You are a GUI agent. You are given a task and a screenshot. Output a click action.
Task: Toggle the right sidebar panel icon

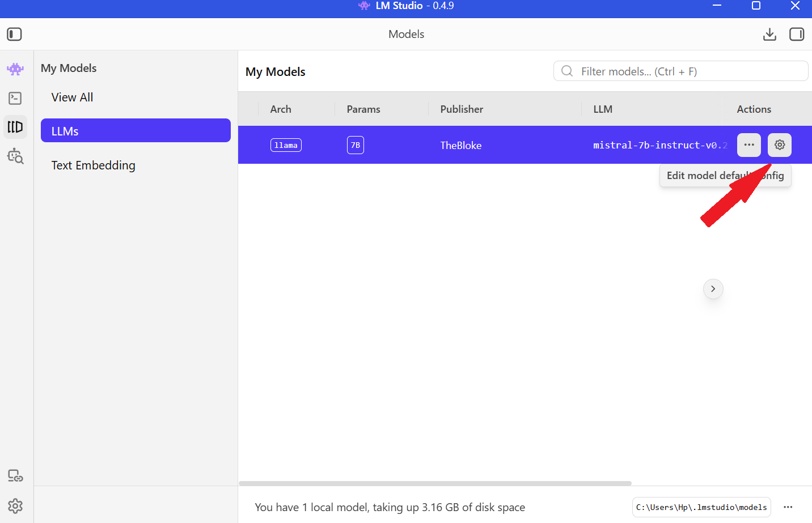pyautogui.click(x=797, y=34)
